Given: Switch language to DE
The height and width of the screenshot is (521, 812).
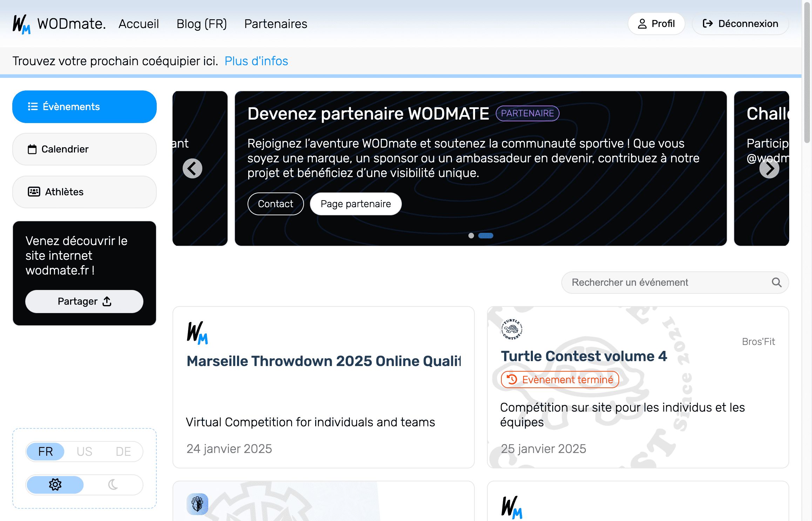Looking at the screenshot, I should pos(123,451).
